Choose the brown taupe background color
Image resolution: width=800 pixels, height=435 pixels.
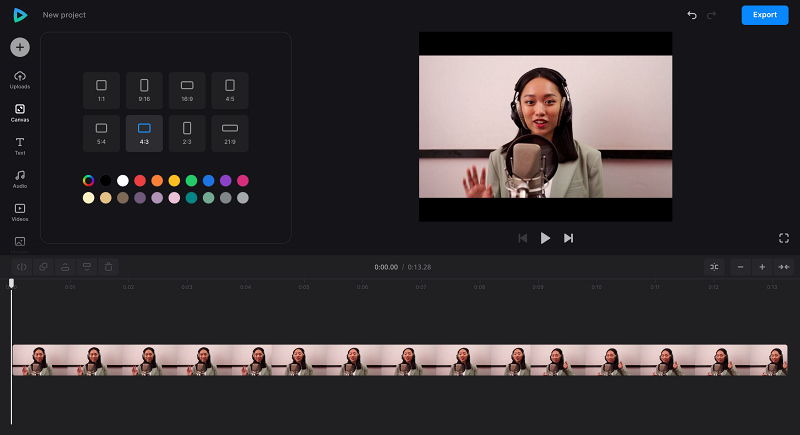[122, 198]
